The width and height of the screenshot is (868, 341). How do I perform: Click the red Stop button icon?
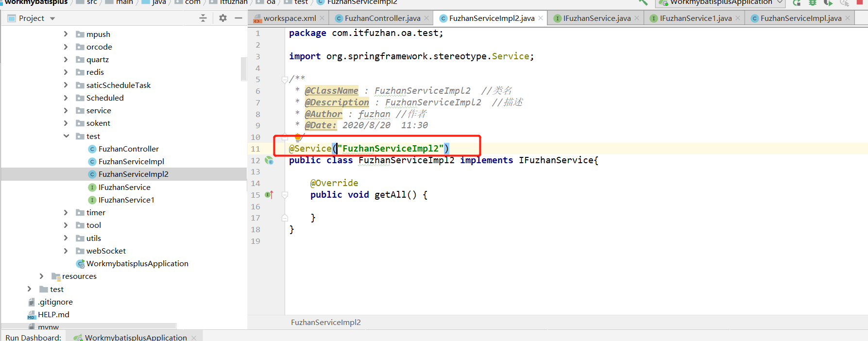pos(860,2)
